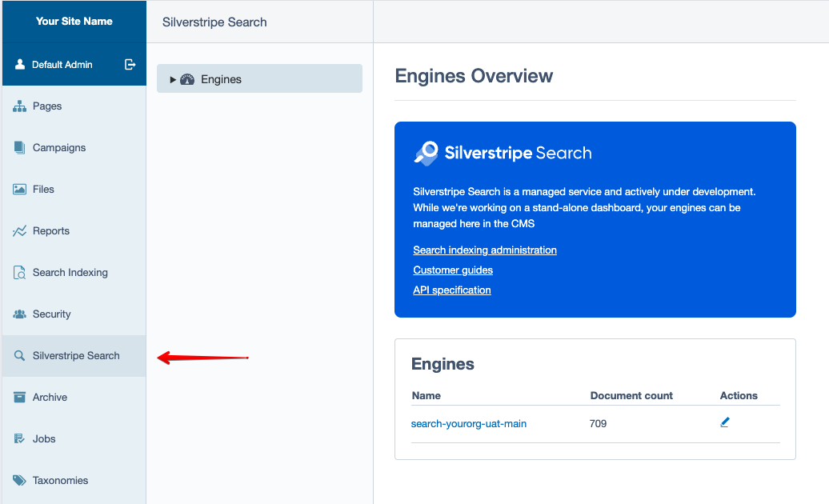Click the Archive box icon in sidebar

tap(20, 398)
